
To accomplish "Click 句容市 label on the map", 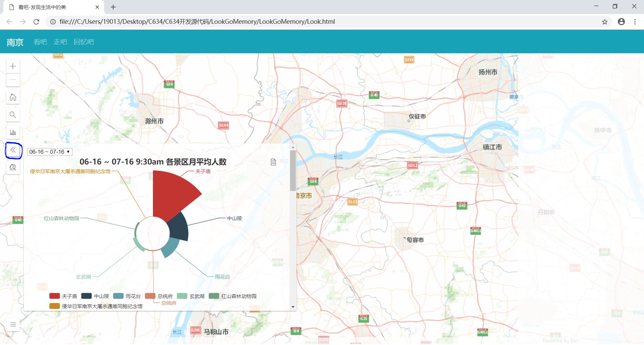I will [x=415, y=240].
